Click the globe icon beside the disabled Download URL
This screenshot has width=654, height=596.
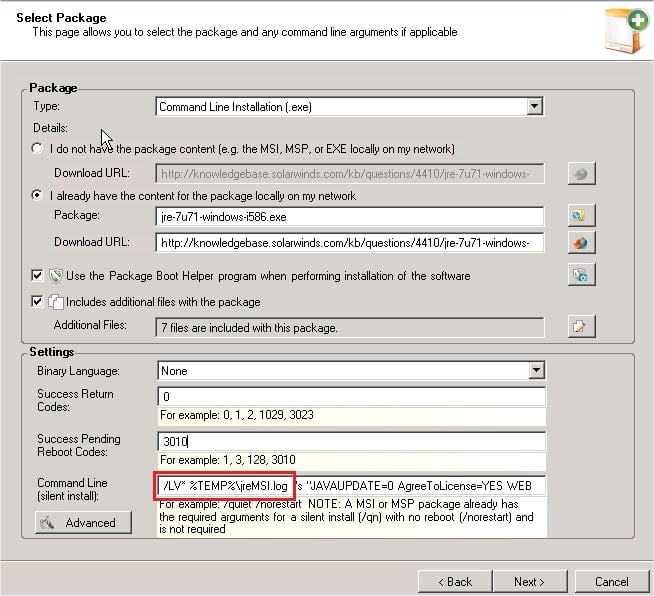(581, 174)
